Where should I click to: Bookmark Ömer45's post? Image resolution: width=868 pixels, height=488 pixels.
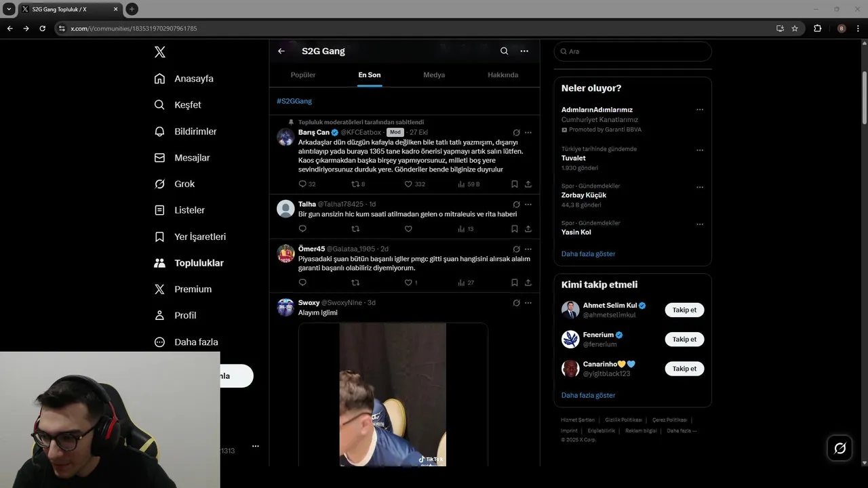pyautogui.click(x=515, y=283)
